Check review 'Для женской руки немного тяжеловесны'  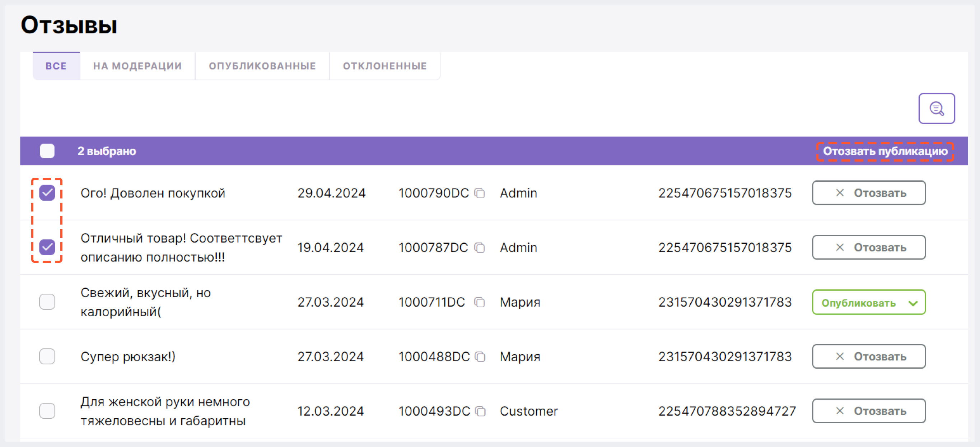(47, 411)
